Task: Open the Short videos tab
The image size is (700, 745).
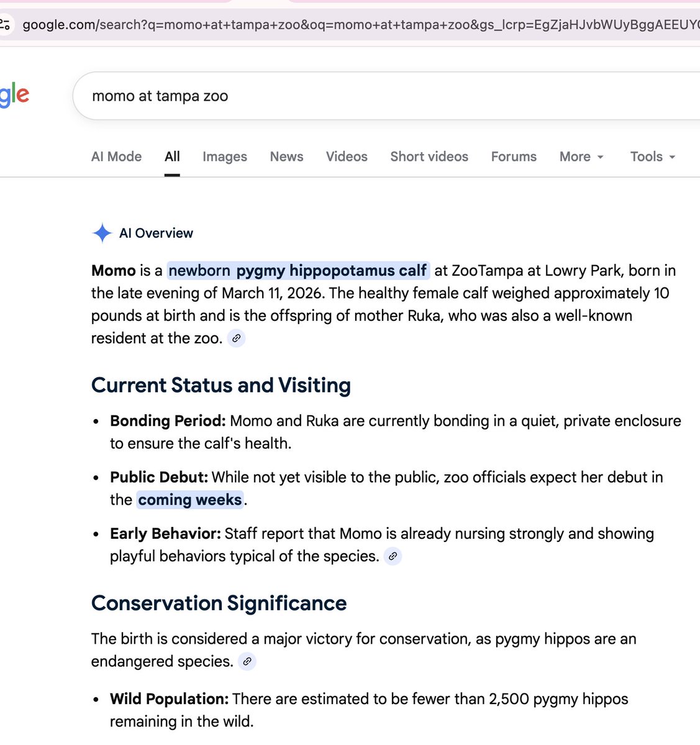Action: click(429, 157)
